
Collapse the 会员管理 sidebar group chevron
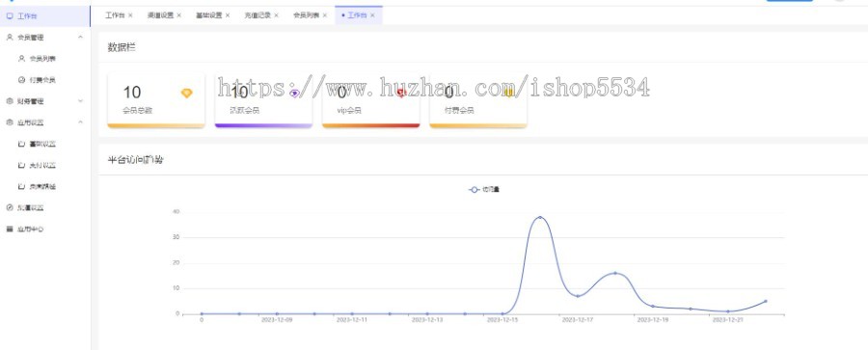tap(80, 37)
